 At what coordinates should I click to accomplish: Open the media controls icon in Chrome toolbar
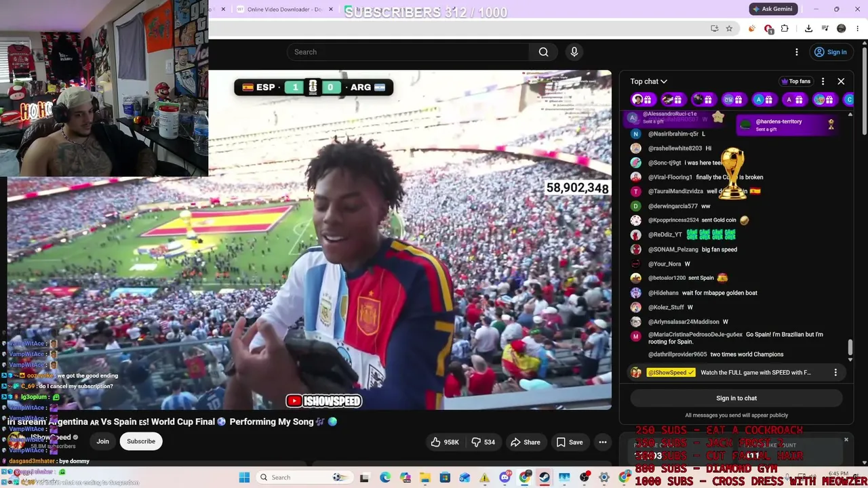(825, 28)
